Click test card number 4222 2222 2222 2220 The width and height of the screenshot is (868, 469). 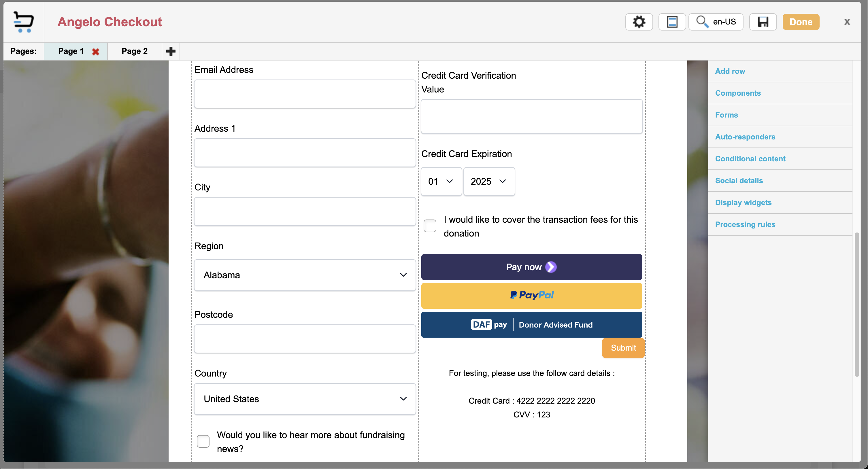click(556, 401)
